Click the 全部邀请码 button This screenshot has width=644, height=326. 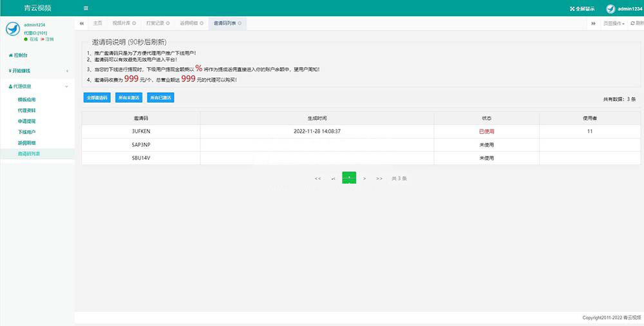[97, 98]
